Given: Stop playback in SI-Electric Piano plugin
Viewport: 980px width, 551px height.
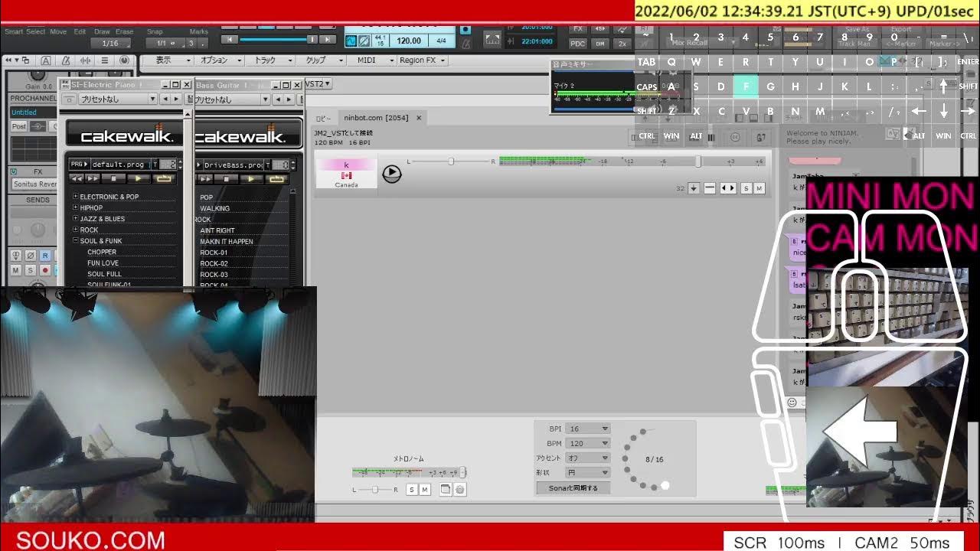Looking at the screenshot, I should 114,178.
